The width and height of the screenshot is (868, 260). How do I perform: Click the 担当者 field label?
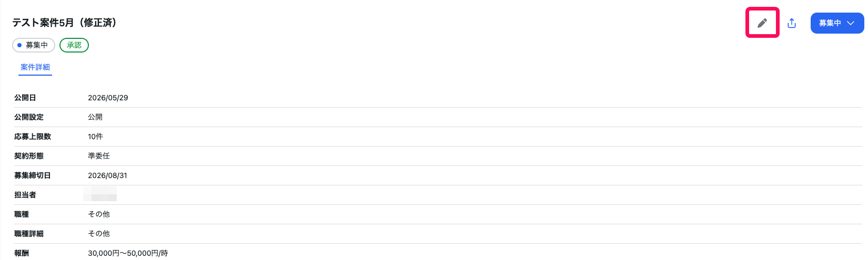click(x=25, y=195)
